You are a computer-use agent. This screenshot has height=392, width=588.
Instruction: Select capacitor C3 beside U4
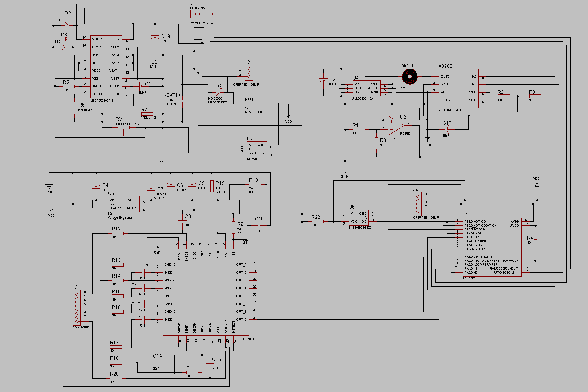(323, 80)
